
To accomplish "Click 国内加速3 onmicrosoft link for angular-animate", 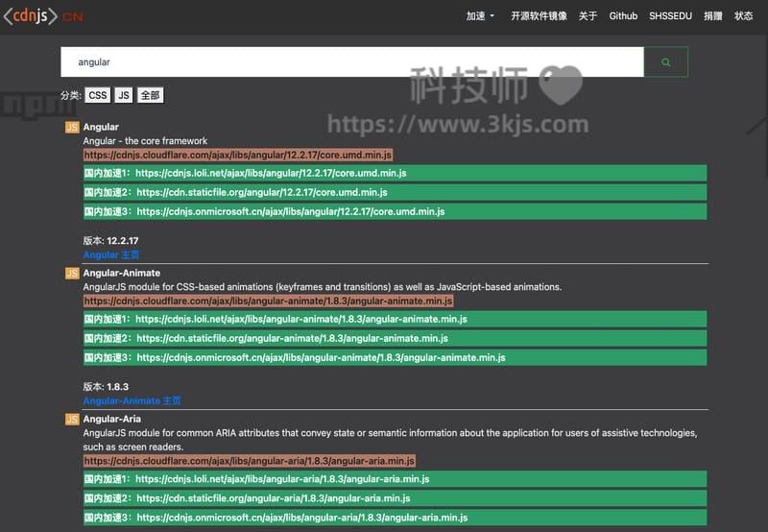I will tap(395, 357).
